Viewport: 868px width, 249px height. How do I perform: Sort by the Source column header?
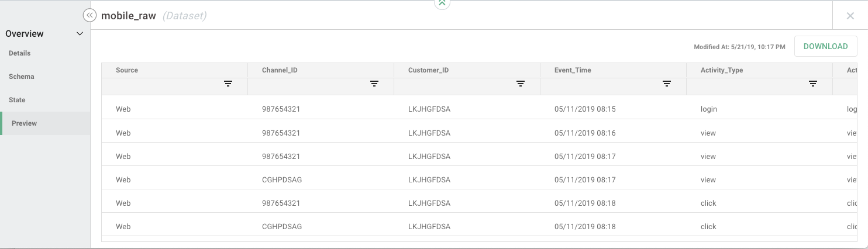127,70
